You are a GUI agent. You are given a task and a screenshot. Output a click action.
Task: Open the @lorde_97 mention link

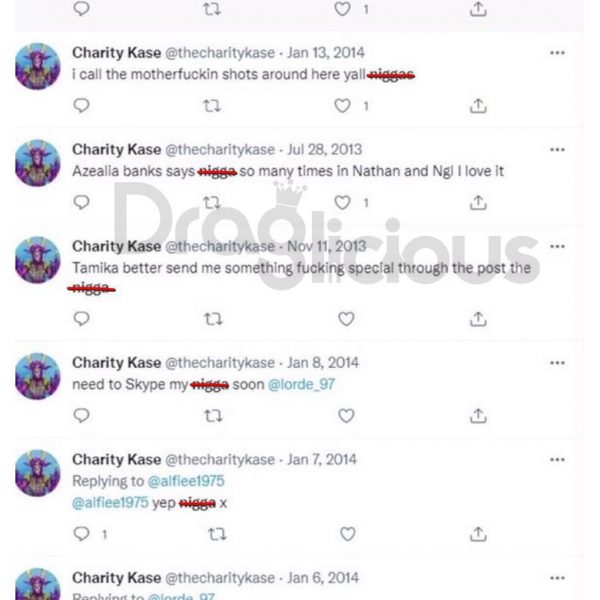[301, 384]
